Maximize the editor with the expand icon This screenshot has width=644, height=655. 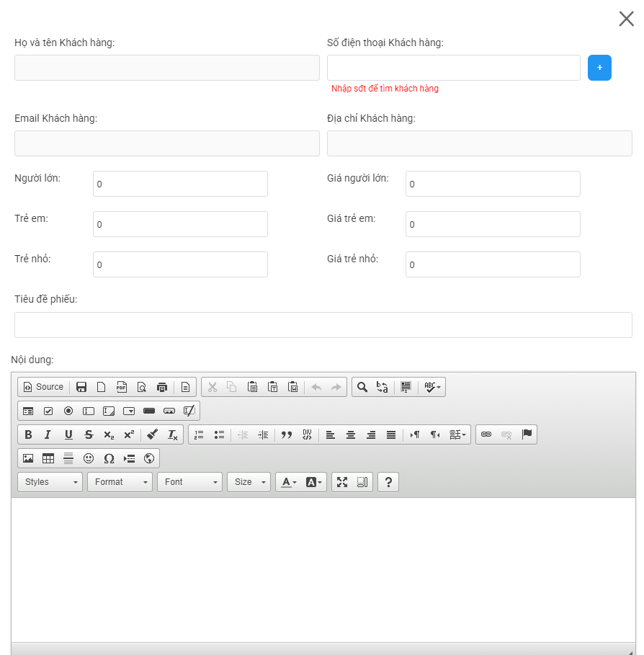coord(342,482)
